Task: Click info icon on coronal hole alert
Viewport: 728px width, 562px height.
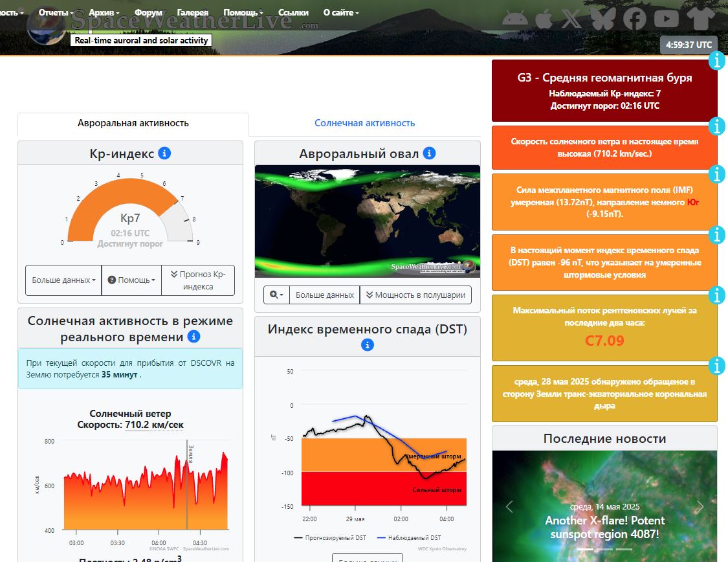Action: [x=717, y=366]
